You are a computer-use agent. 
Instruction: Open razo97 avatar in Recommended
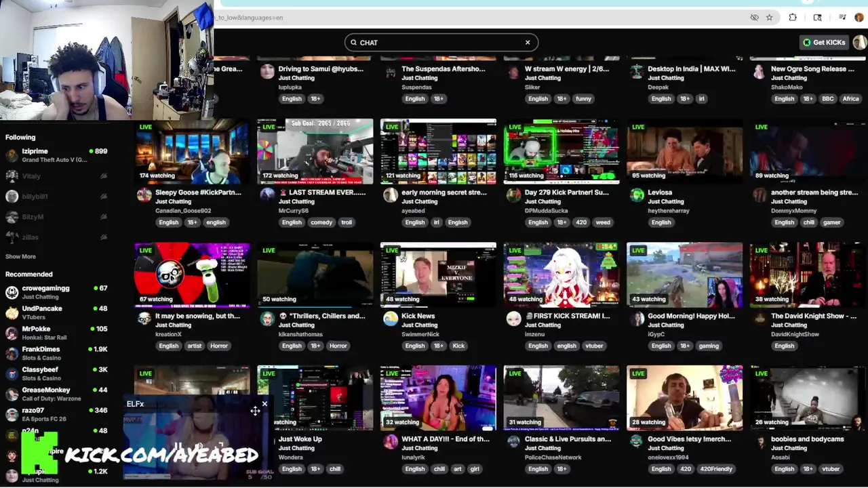(x=12, y=414)
